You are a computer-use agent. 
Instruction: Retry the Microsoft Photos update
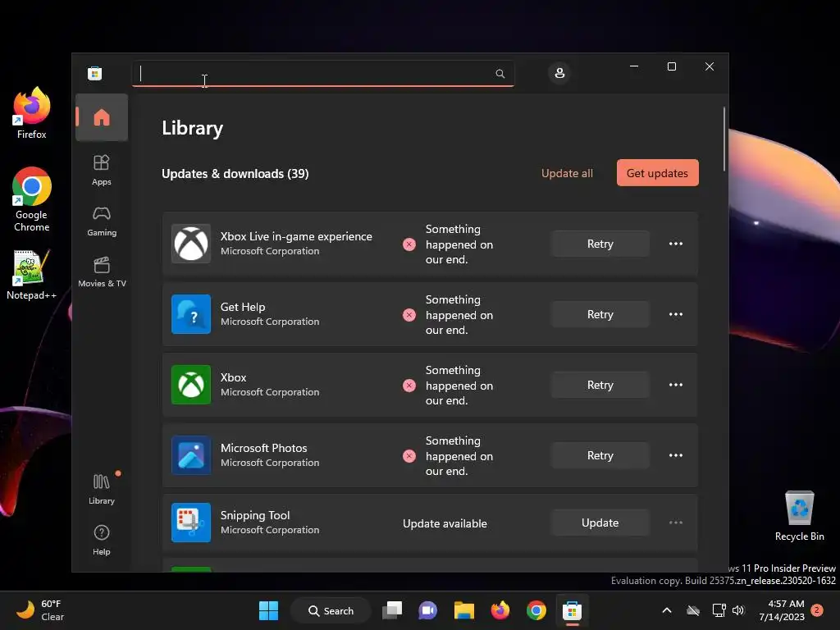(600, 455)
